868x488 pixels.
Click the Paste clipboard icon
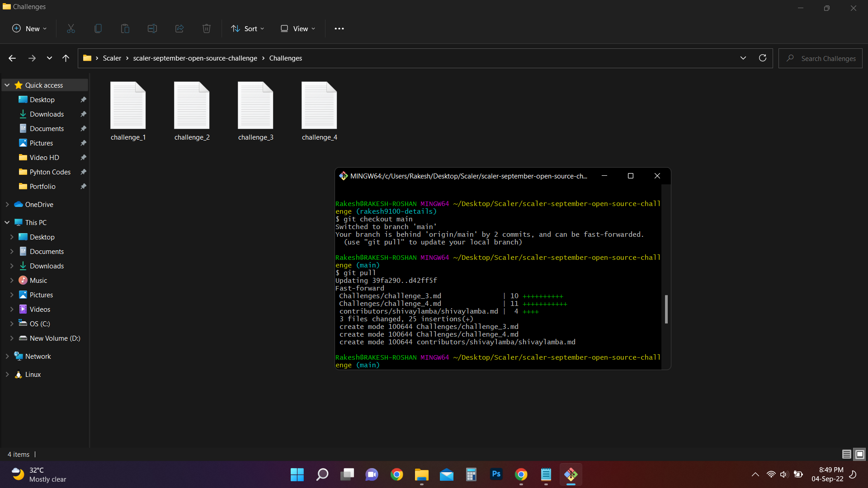point(125,28)
